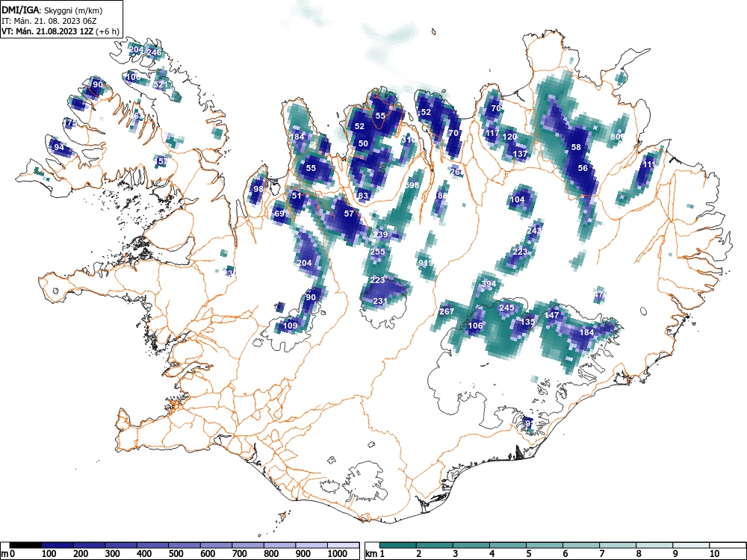Image resolution: width=747 pixels, height=560 pixels.
Task: Click the visibility value '245' on the map
Action: coord(506,308)
